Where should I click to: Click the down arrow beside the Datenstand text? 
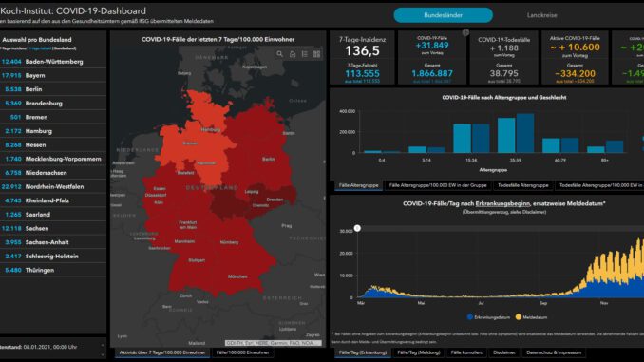(103, 354)
